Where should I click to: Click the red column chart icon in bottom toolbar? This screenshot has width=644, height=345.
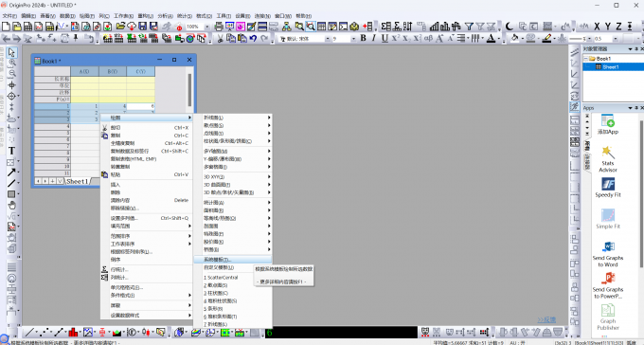click(73, 333)
